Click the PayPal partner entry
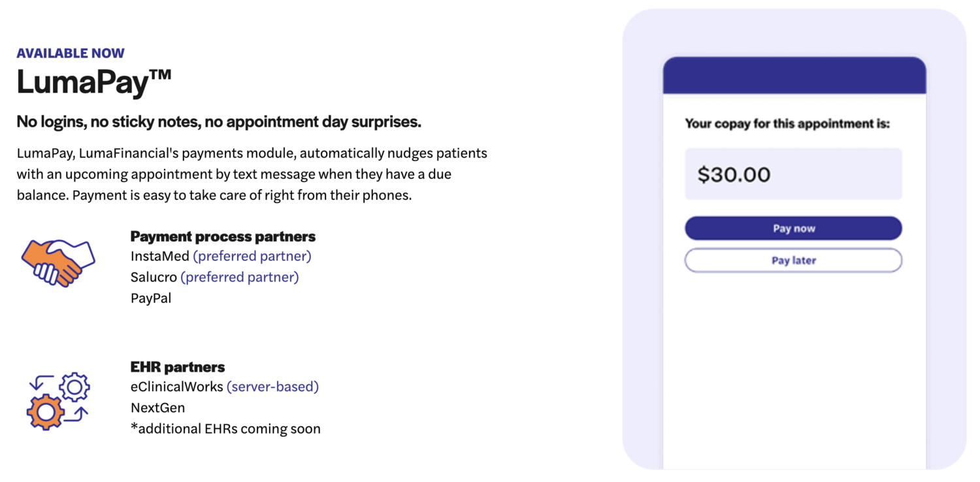 (151, 298)
